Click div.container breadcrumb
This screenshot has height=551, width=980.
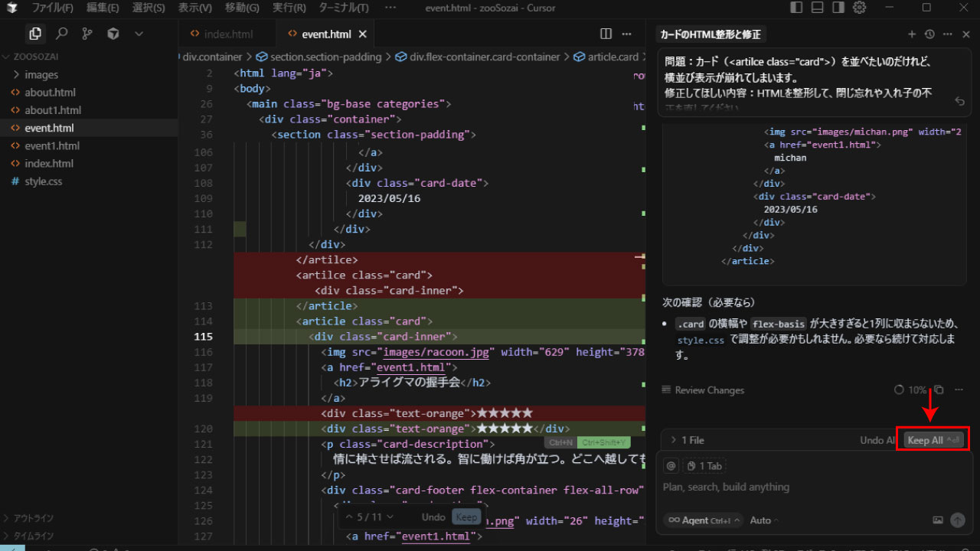pyautogui.click(x=212, y=57)
